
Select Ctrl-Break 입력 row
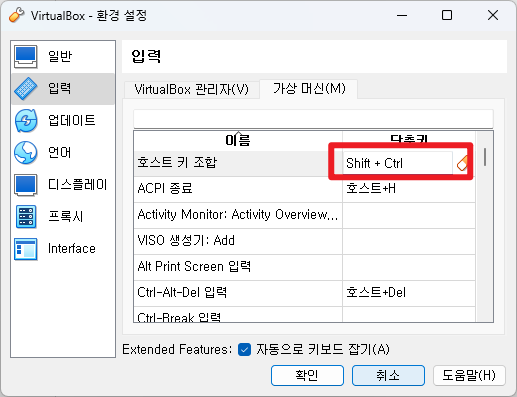tap(238, 315)
